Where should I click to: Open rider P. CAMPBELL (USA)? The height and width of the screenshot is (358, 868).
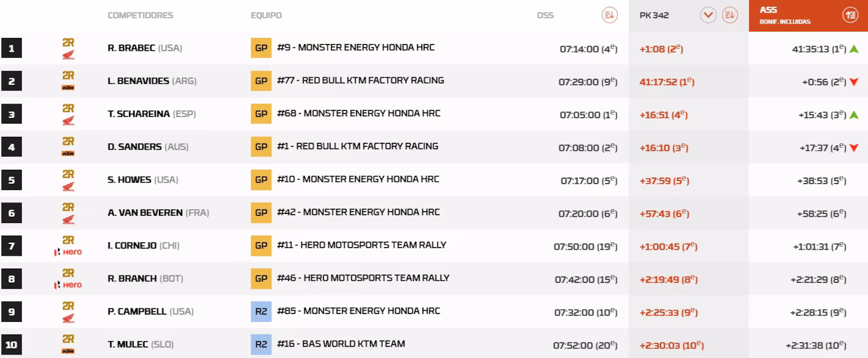(x=150, y=312)
